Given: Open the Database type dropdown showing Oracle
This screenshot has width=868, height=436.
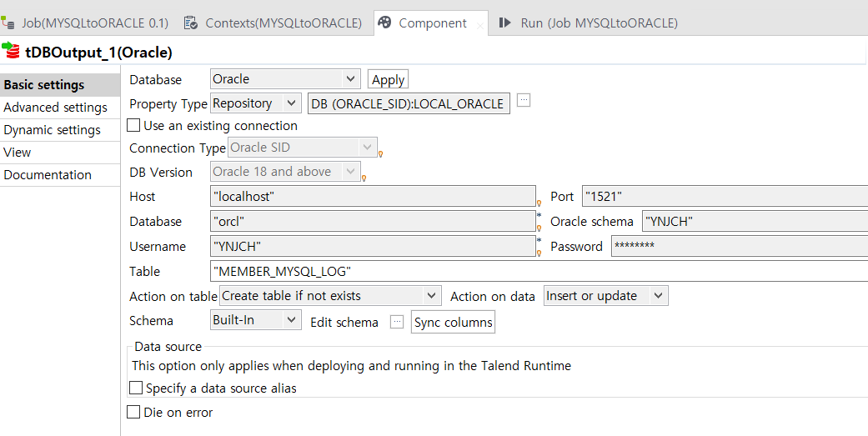Looking at the screenshot, I should pos(286,79).
